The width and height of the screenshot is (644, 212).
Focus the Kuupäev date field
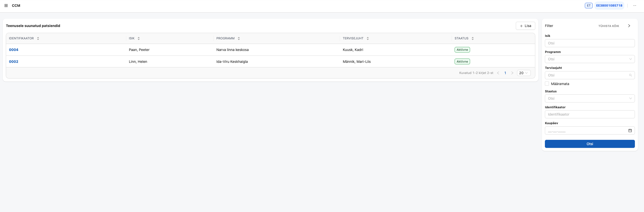click(590, 130)
